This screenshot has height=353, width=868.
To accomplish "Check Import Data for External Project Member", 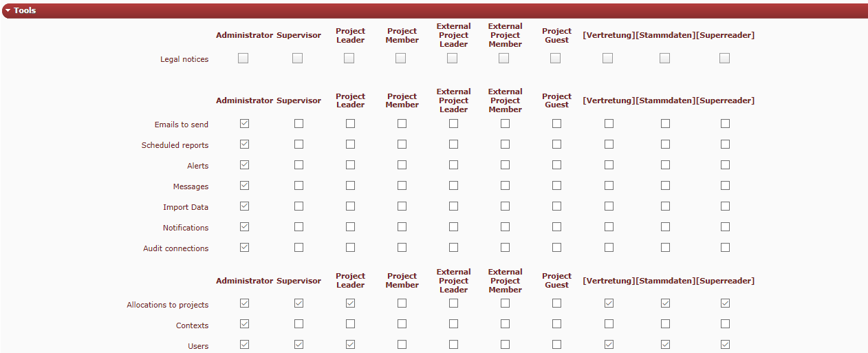I will click(x=505, y=206).
